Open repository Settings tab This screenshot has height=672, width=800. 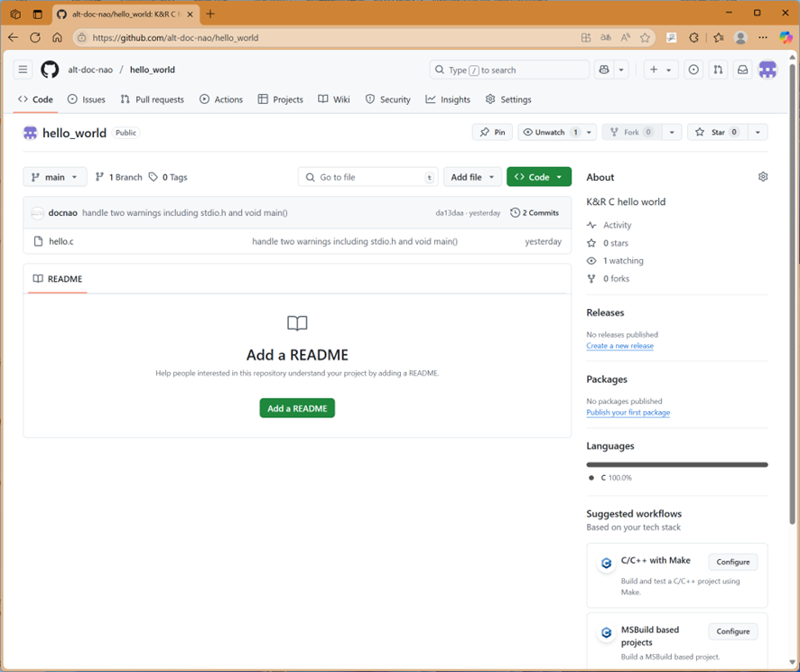tap(508, 99)
